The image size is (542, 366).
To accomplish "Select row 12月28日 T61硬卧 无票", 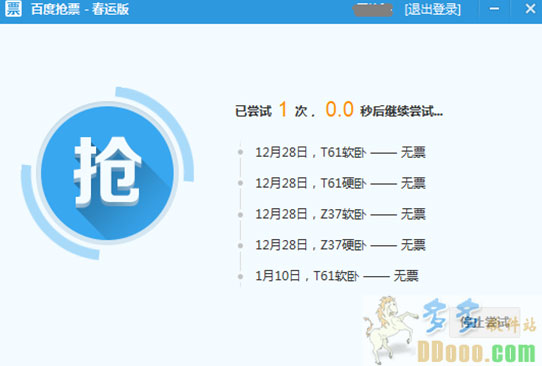I will 340,183.
